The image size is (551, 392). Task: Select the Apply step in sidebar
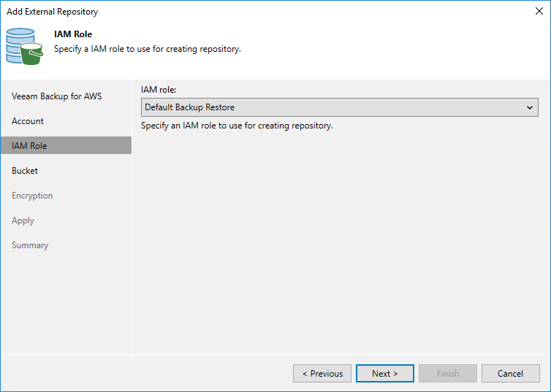coord(23,220)
